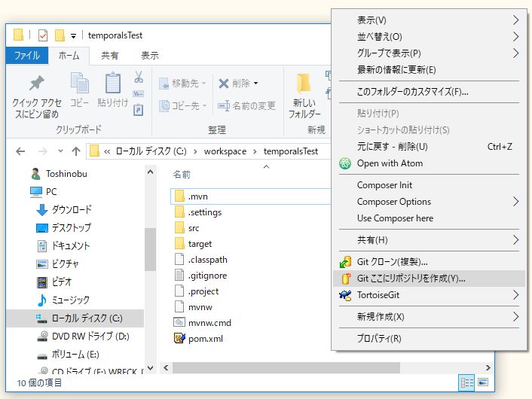The width and height of the screenshot is (532, 399).
Task: Choose 最新の情報に更新(E) refresh
Action: [x=430, y=70]
